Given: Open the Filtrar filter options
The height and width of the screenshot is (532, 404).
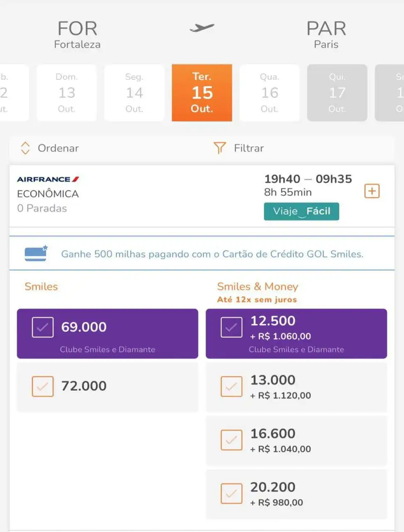Looking at the screenshot, I should tap(239, 148).
